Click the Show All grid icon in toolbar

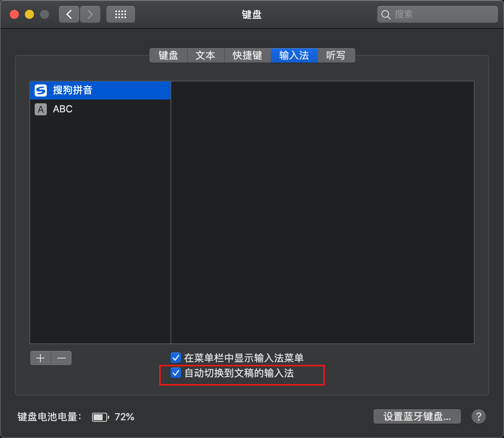pos(120,14)
